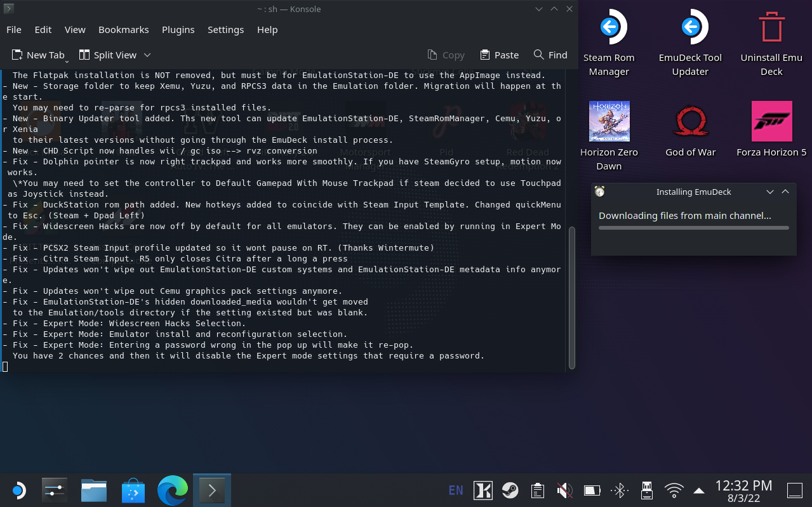The image size is (812, 507).
Task: Expand hidden system tray icons arrow
Action: coord(699,491)
